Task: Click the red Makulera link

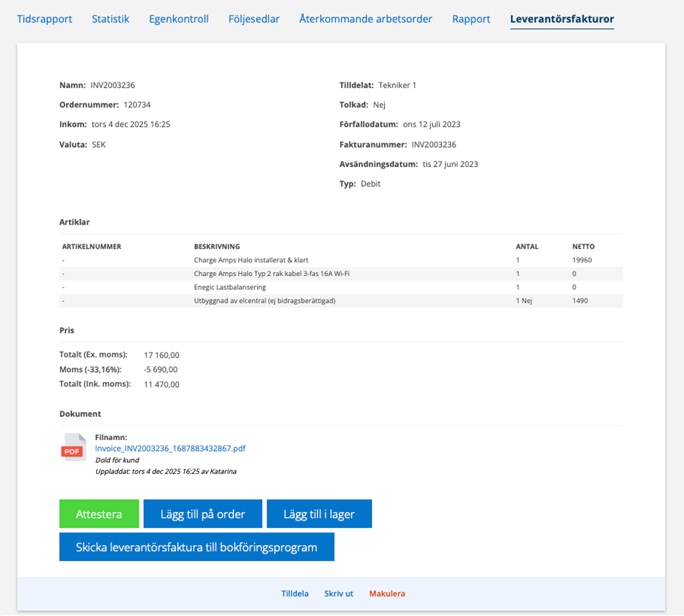Action: [x=387, y=593]
